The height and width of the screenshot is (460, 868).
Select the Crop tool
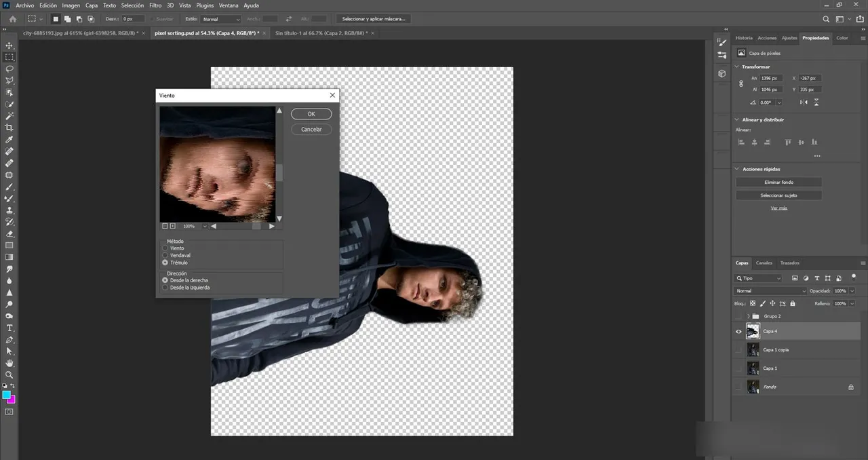pos(9,128)
